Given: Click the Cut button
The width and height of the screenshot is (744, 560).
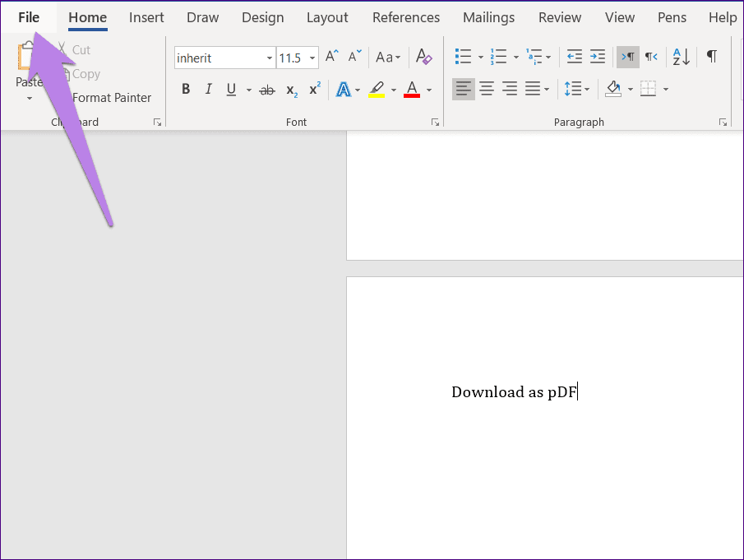Looking at the screenshot, I should click(x=73, y=50).
